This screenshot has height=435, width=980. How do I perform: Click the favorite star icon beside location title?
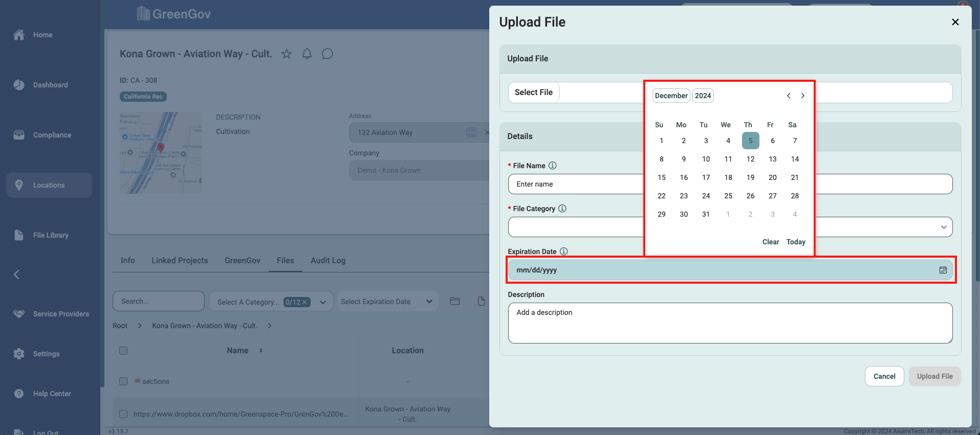tap(287, 54)
